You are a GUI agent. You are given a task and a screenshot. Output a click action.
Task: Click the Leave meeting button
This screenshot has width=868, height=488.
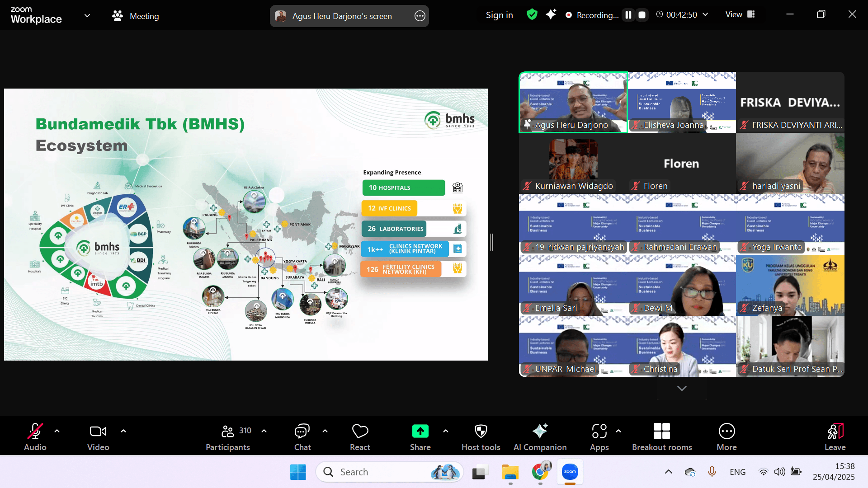tap(835, 437)
